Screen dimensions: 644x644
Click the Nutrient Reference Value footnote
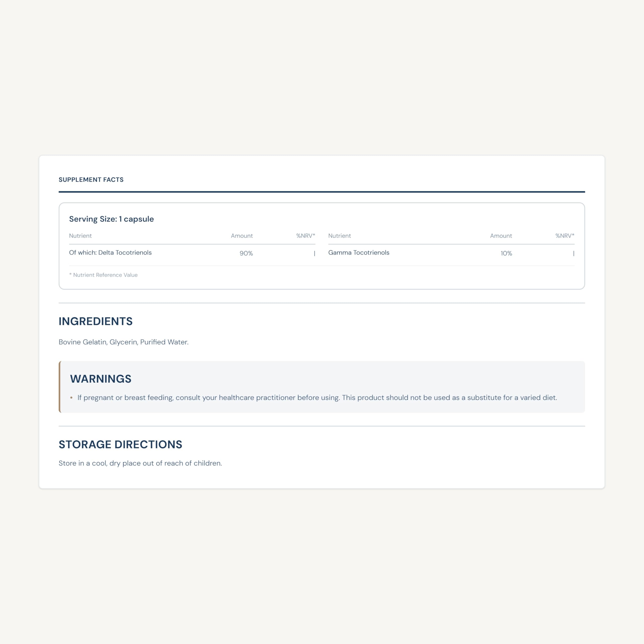coord(103,275)
